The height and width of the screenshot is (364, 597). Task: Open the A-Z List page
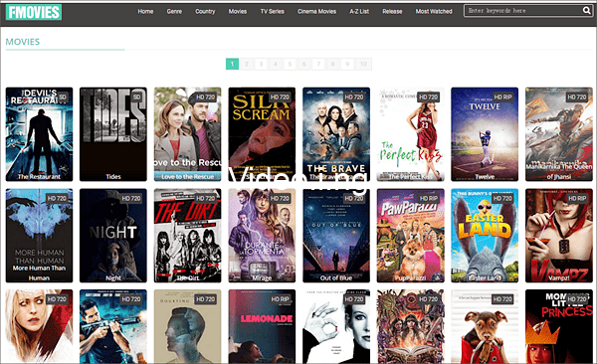359,11
